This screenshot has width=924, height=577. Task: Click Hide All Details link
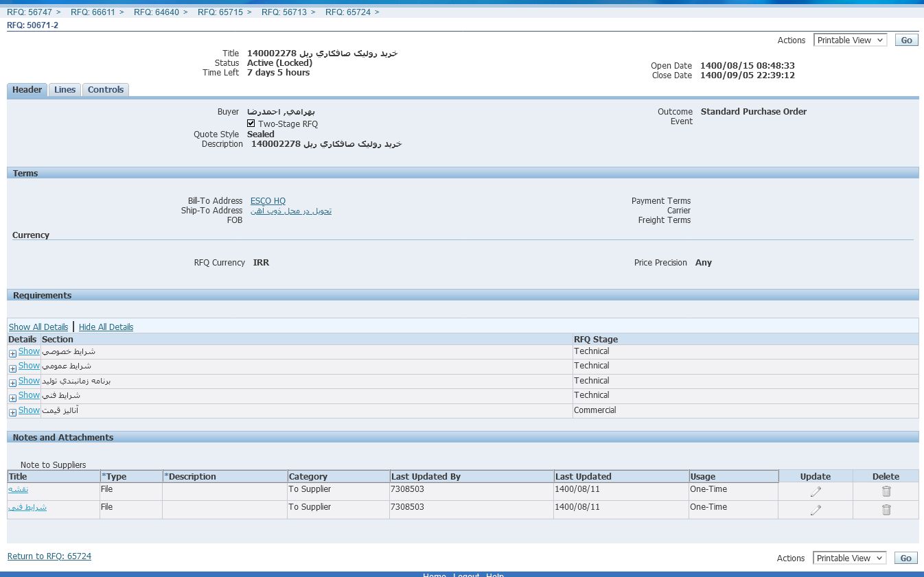pyautogui.click(x=106, y=327)
